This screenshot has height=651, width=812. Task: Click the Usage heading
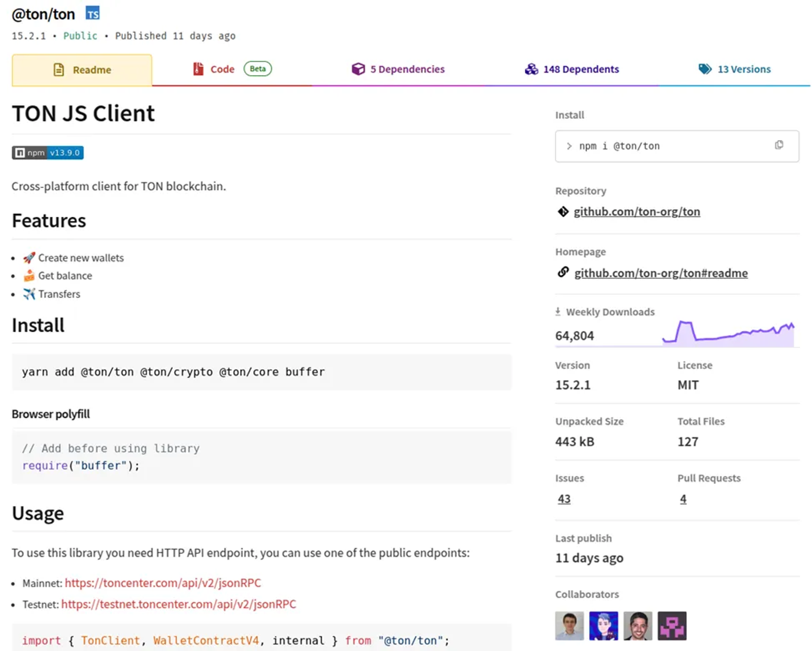(x=38, y=513)
